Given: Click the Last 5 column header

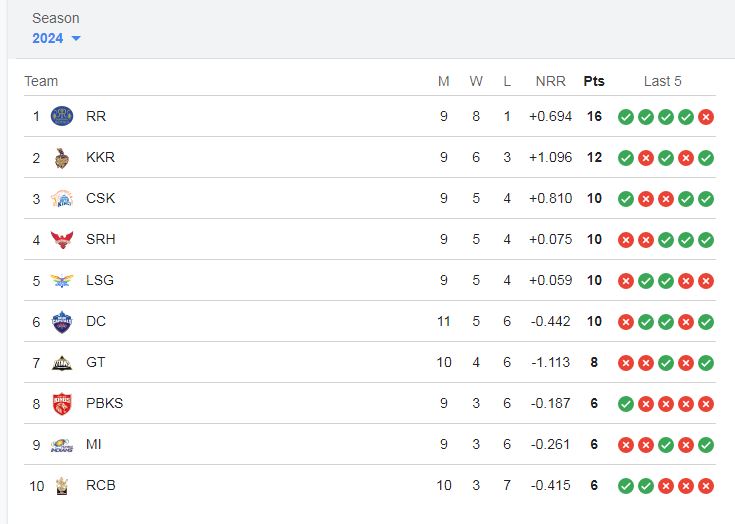Looking at the screenshot, I should [662, 81].
